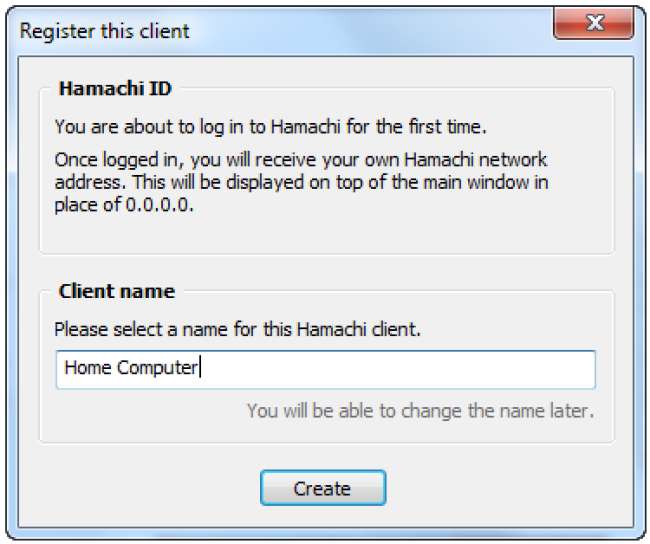This screenshot has width=650, height=544.
Task: Click the empty area of the client name field
Action: click(400, 368)
